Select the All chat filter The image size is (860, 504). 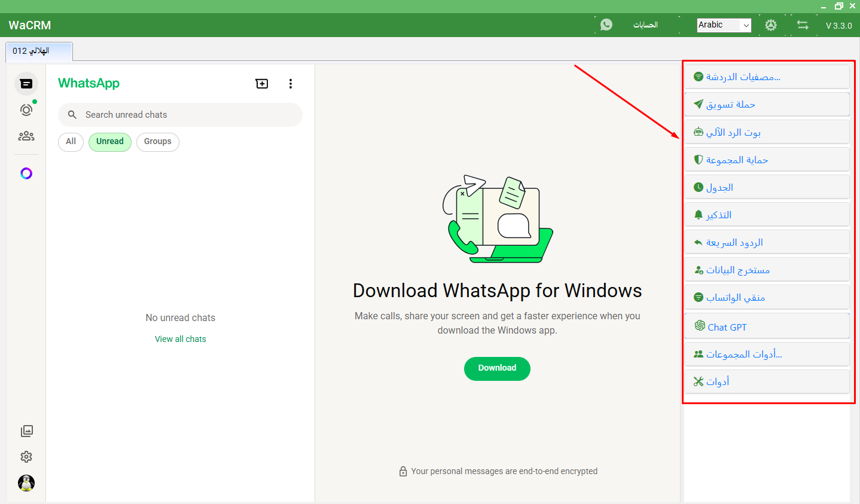[71, 142]
